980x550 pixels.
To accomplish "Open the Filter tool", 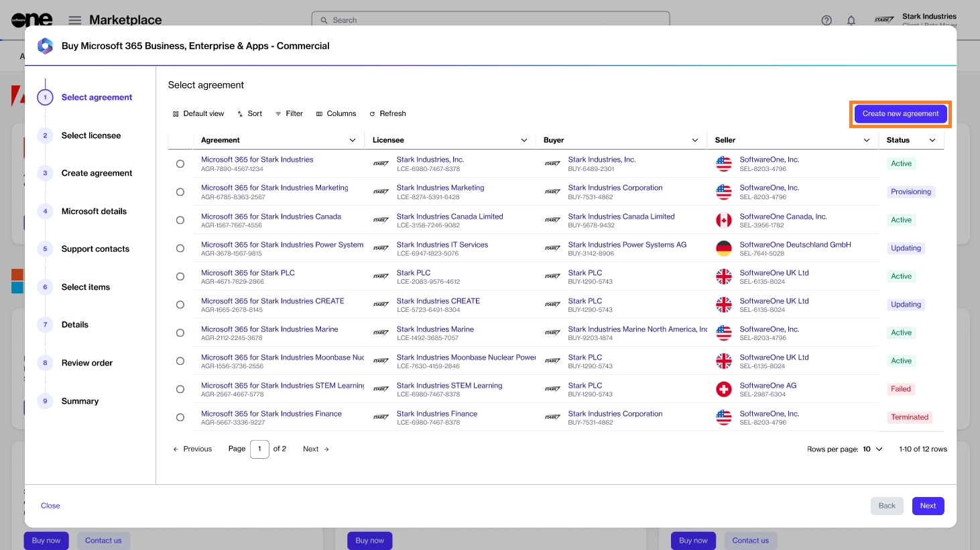I will 289,114.
